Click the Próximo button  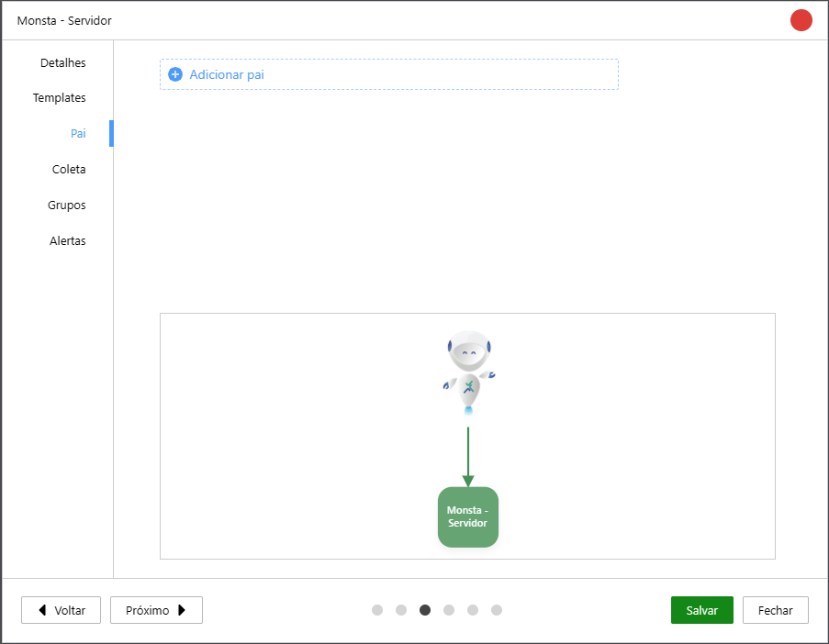(156, 610)
